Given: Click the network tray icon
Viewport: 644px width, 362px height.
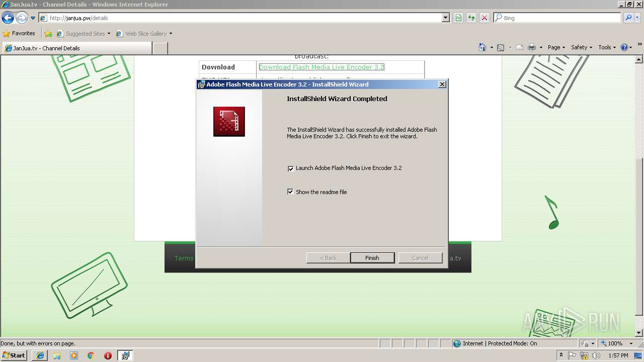Looking at the screenshot, I should click(584, 355).
